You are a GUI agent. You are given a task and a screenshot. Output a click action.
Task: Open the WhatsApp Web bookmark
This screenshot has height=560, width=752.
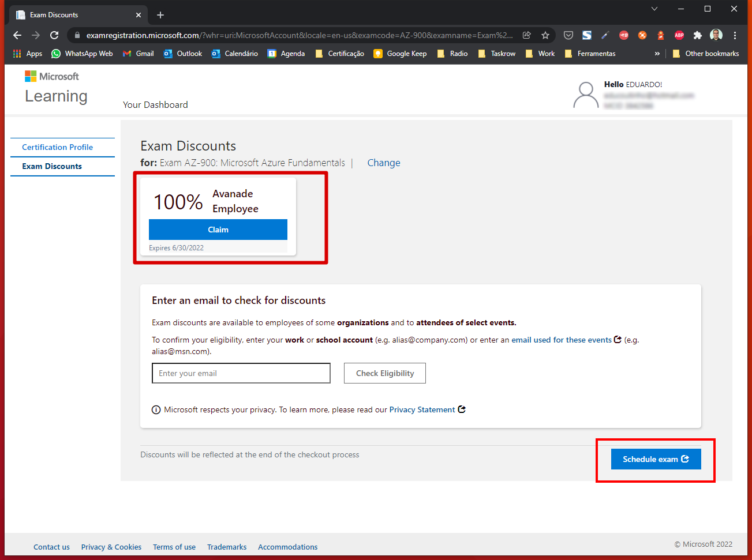tap(82, 54)
